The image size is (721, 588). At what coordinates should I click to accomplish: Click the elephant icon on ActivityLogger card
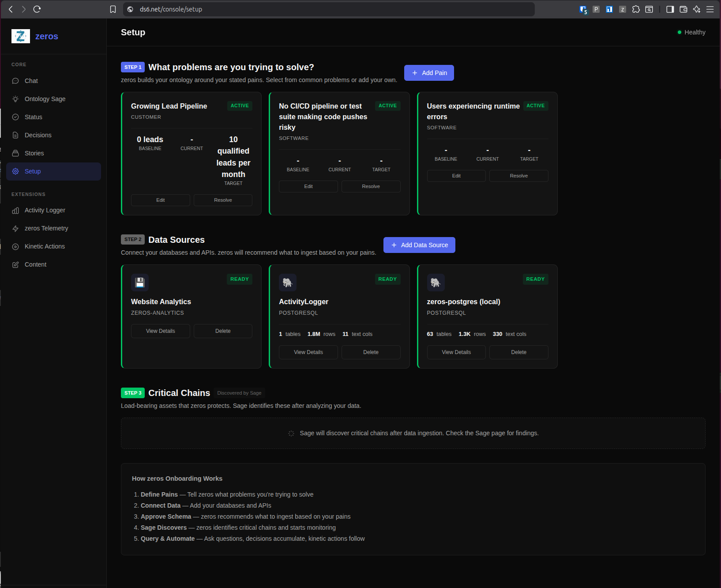pyautogui.click(x=287, y=283)
